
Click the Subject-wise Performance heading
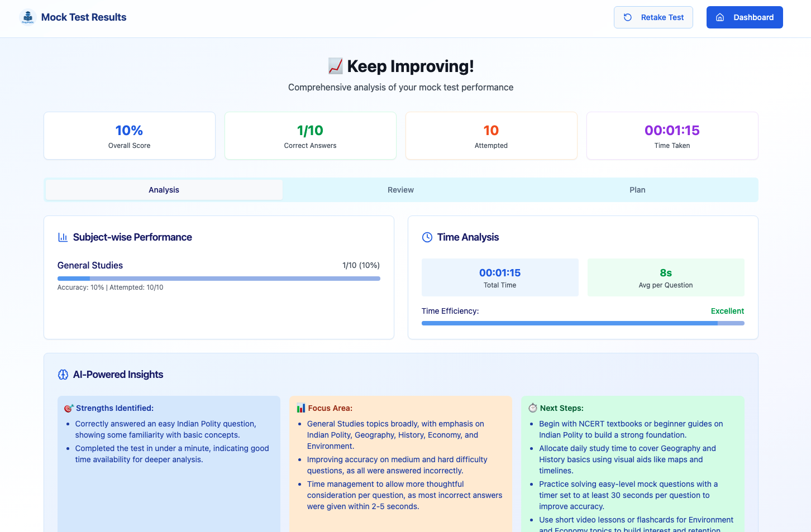click(x=132, y=237)
